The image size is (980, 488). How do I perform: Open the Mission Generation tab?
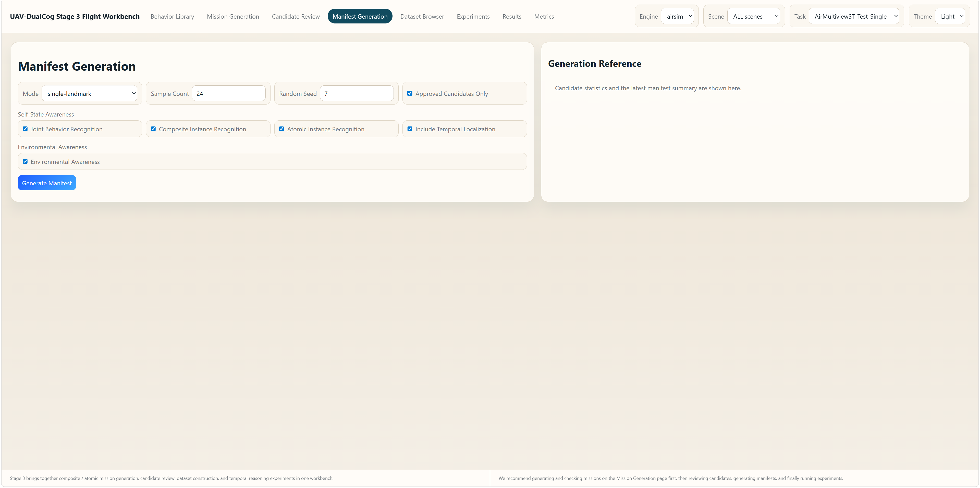233,16
